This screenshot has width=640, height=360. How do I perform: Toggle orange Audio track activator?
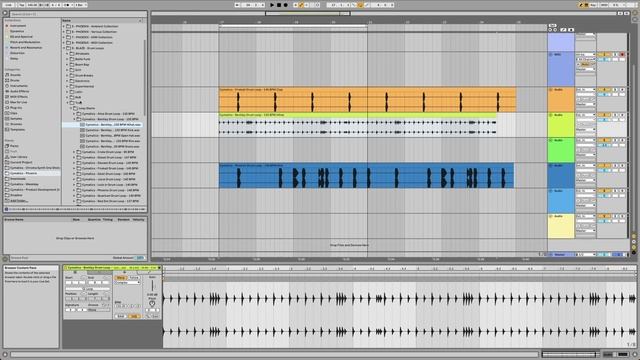pyautogui.click(x=603, y=89)
